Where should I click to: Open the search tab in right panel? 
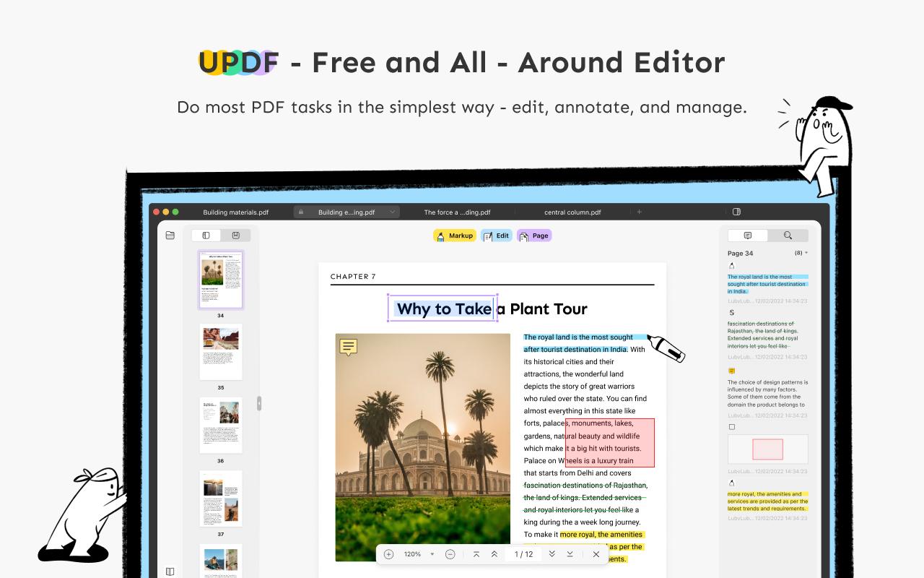pos(788,236)
